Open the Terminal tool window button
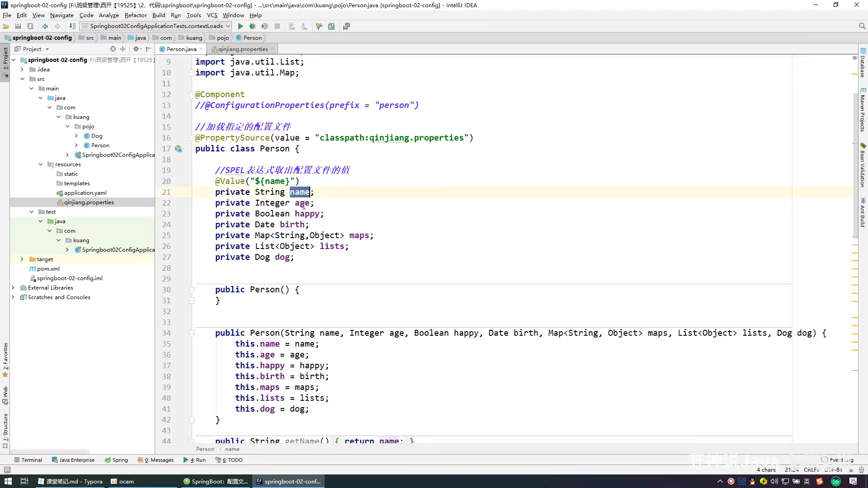 point(28,460)
